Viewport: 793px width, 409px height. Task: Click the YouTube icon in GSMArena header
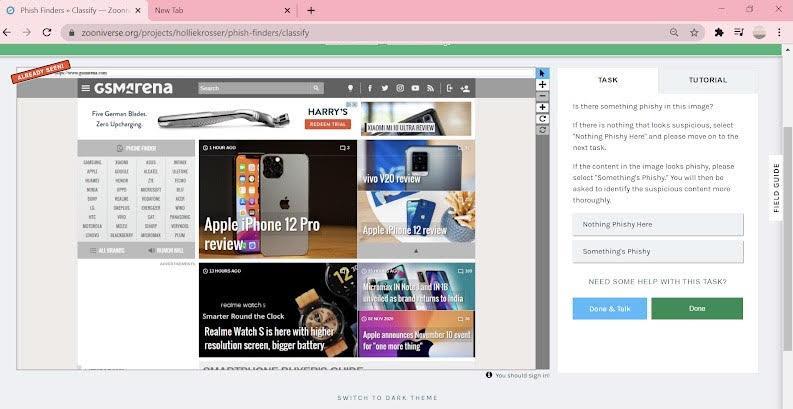[x=415, y=88]
